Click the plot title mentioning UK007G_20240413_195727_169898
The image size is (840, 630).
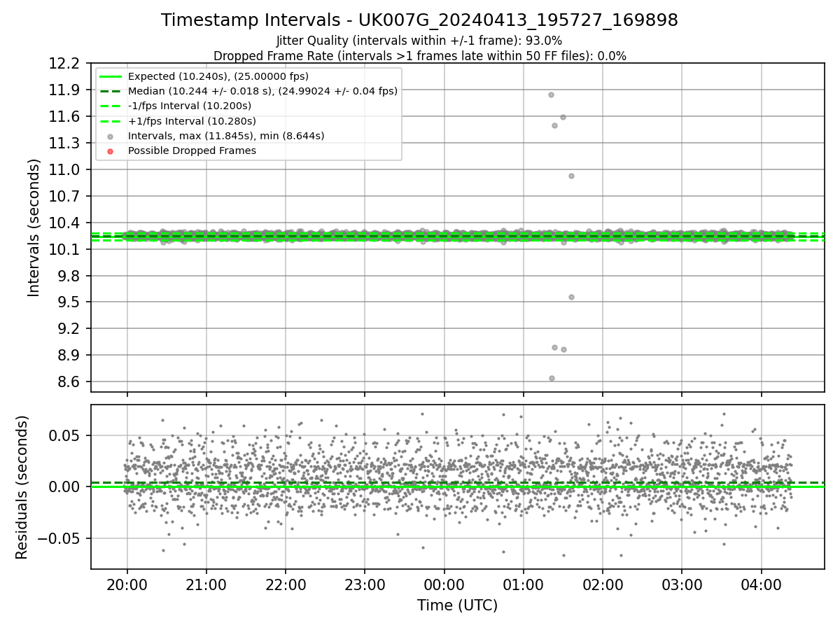419,20
